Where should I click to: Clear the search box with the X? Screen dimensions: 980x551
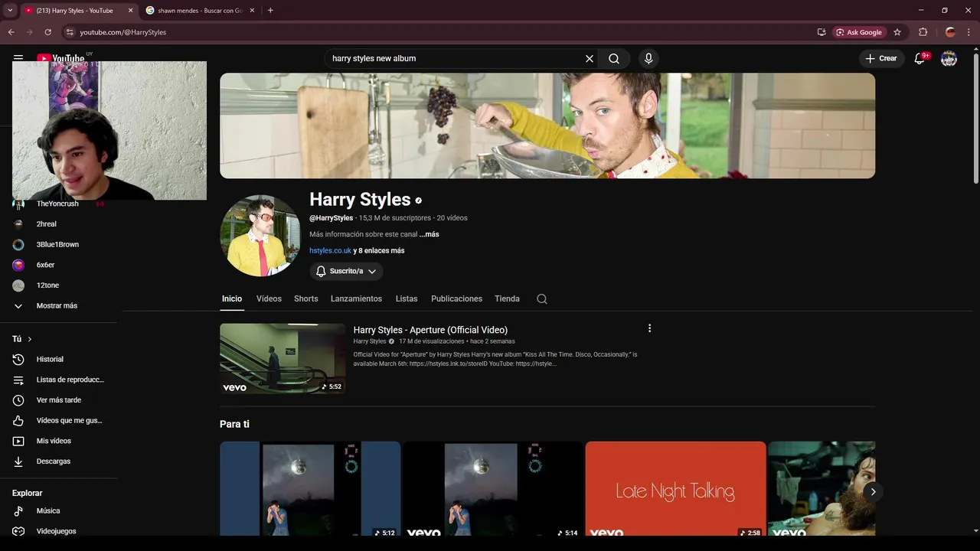[x=590, y=58]
